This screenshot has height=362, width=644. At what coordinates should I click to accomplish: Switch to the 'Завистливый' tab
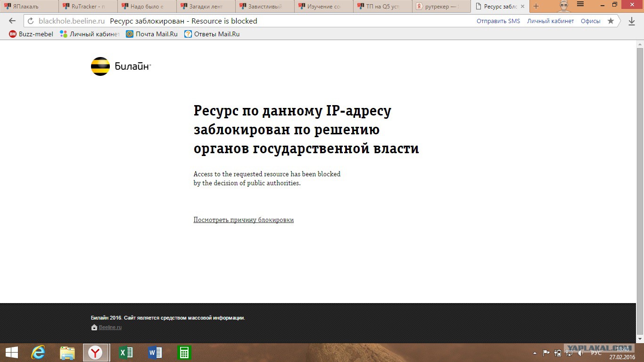tap(264, 6)
